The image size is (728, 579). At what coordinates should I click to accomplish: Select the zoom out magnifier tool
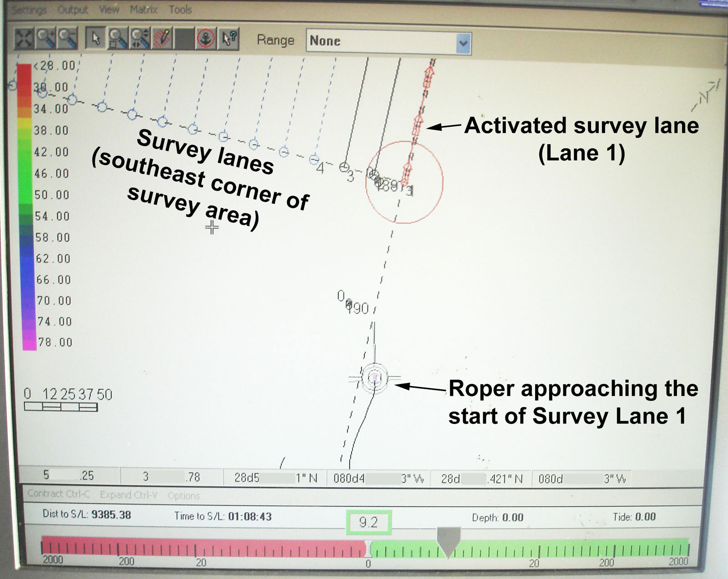coord(67,38)
